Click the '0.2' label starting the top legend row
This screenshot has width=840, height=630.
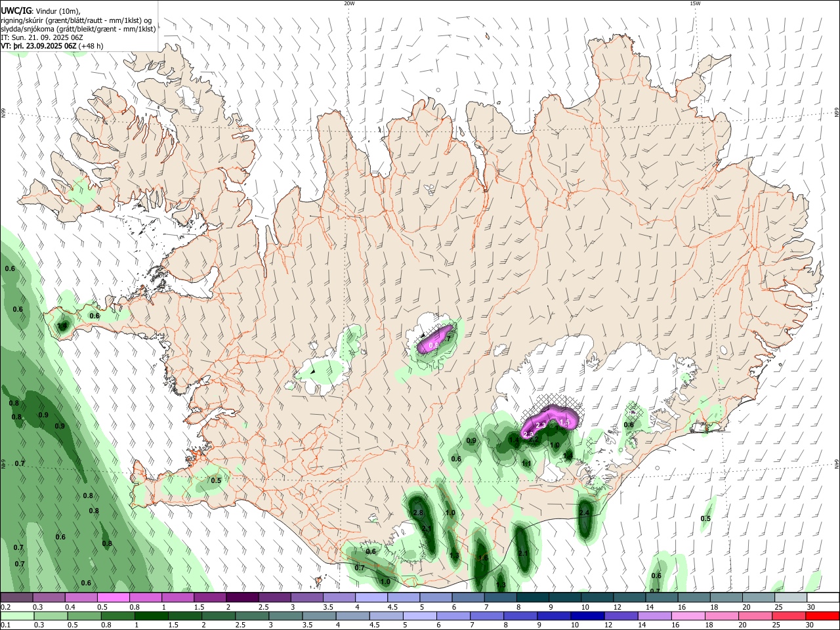(x=5, y=607)
